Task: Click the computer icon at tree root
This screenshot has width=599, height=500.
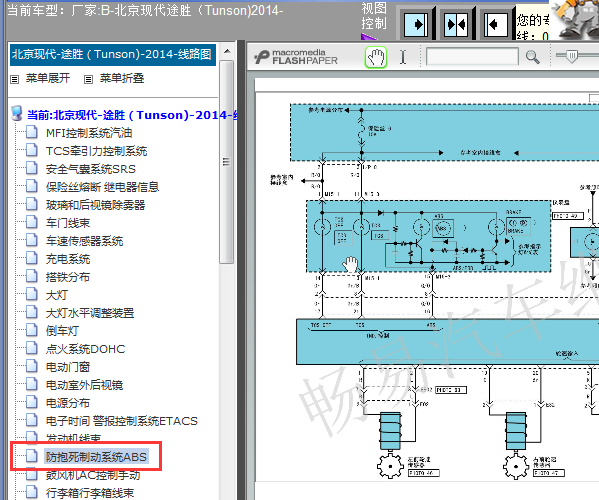Action: coord(16,113)
